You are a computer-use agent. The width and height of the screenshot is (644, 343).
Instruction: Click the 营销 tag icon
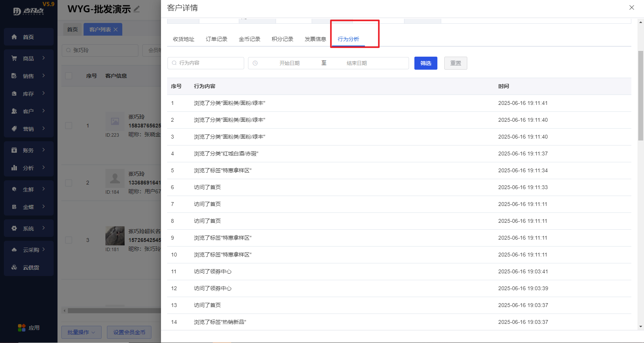[x=14, y=129]
